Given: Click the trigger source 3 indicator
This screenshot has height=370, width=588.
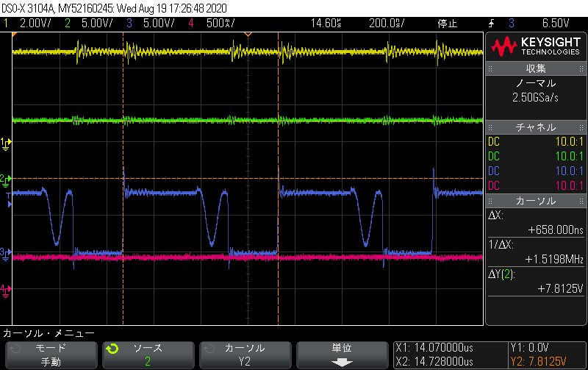Looking at the screenshot, I should (x=512, y=24).
